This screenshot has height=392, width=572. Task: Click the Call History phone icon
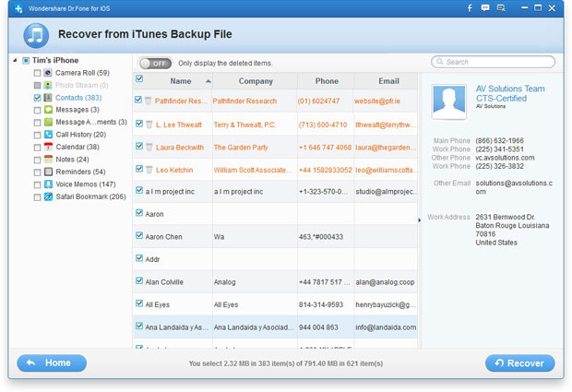coord(48,134)
